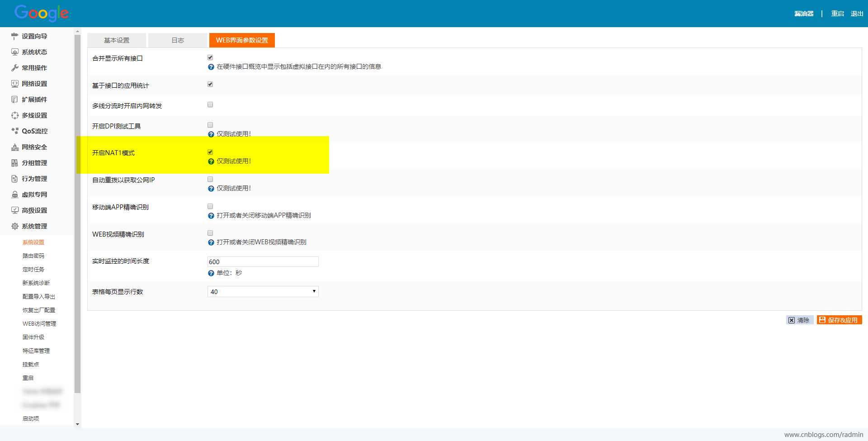Open 定时任务 submenu item
The width and height of the screenshot is (868, 441).
point(33,270)
